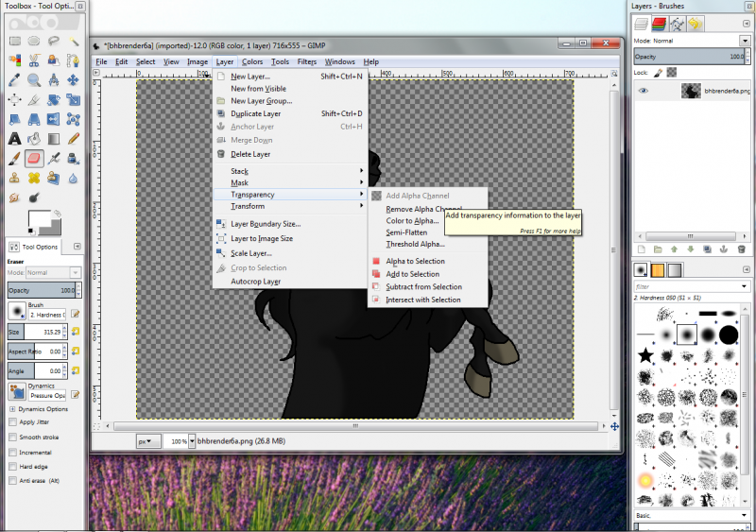Screen dimensions: 756x532
Task: Select the Ink tool
Action: (x=74, y=159)
